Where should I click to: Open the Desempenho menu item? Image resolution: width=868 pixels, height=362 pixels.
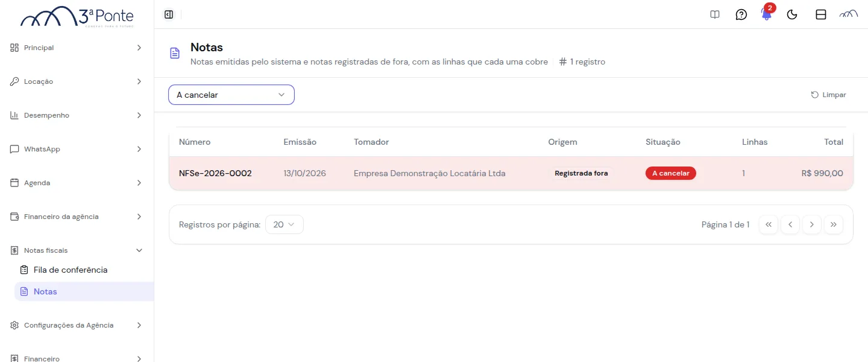pyautogui.click(x=77, y=115)
